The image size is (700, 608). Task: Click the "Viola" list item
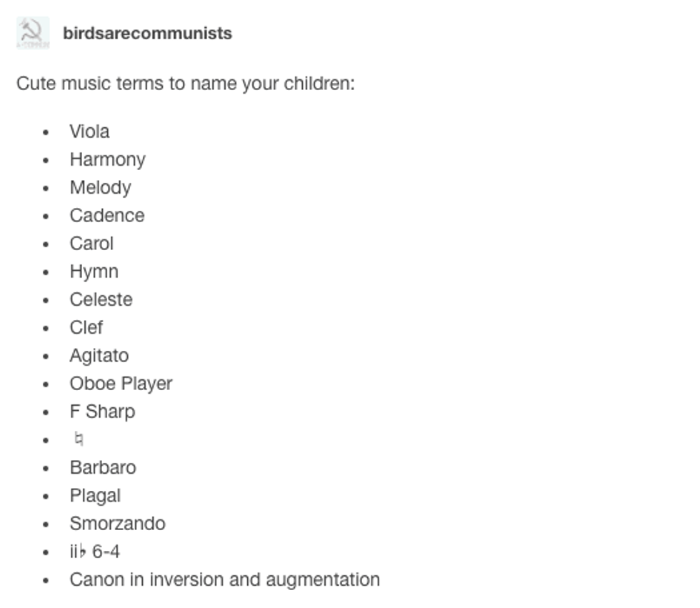[89, 131]
